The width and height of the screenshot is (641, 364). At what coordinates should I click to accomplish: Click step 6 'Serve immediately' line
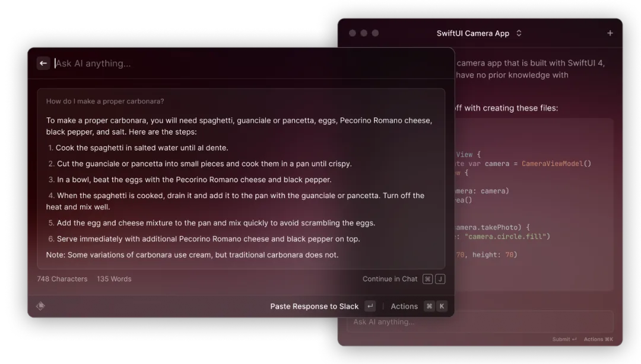point(204,239)
